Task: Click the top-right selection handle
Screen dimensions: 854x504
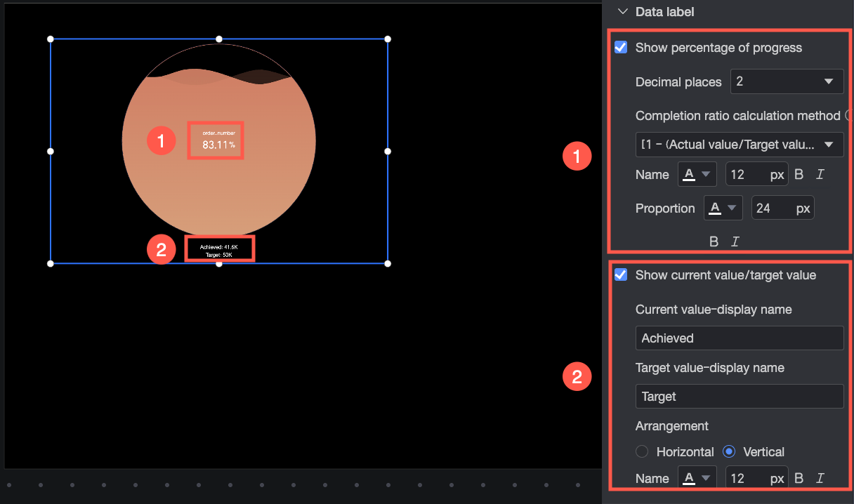Action: pyautogui.click(x=388, y=39)
